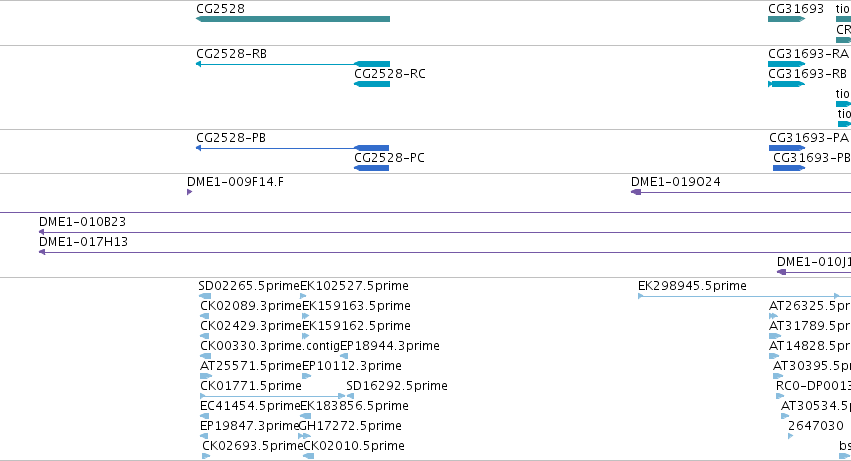Click the CK02693.5prime EST label
Viewport: 851px width, 461px height.
(252, 446)
